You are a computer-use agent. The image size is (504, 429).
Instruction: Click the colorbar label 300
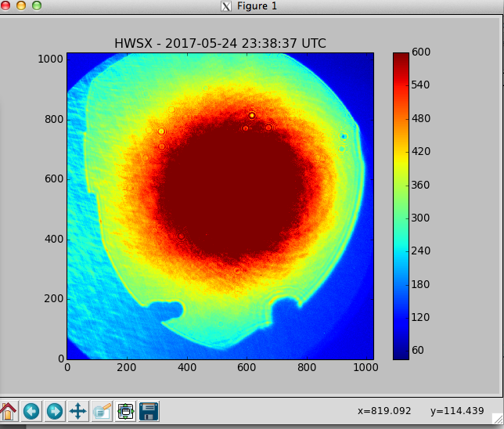421,218
